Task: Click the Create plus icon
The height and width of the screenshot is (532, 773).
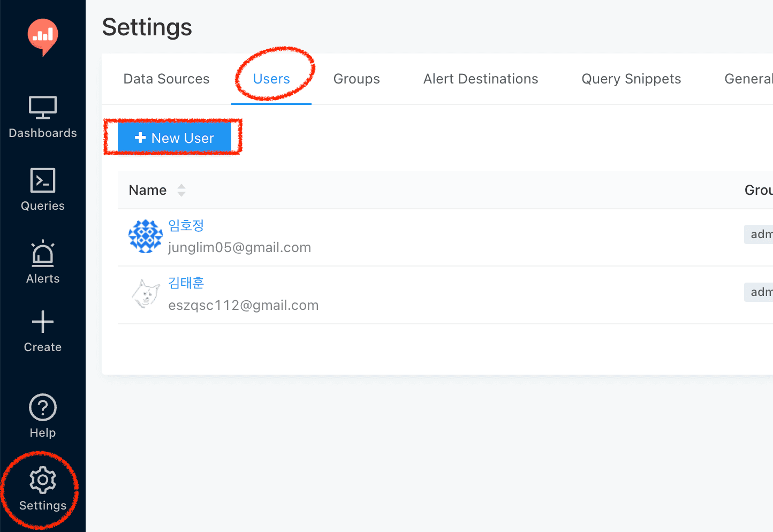Action: [x=42, y=322]
